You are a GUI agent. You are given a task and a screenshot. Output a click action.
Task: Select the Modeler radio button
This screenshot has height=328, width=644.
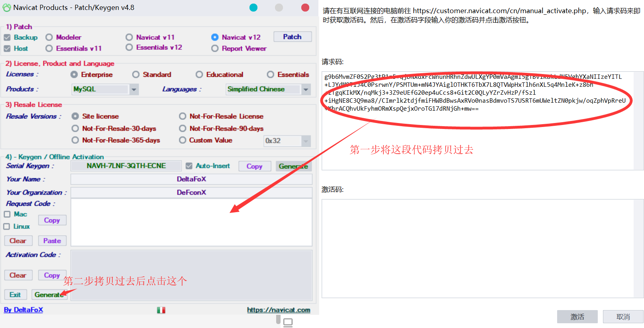point(49,37)
